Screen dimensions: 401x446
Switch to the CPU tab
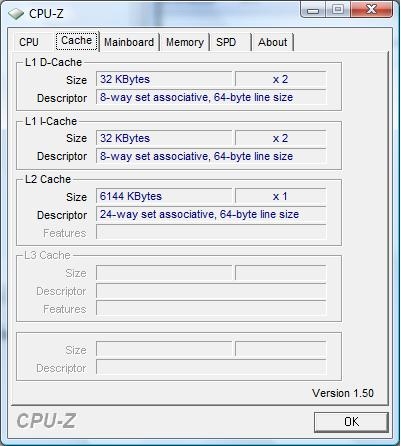point(29,42)
